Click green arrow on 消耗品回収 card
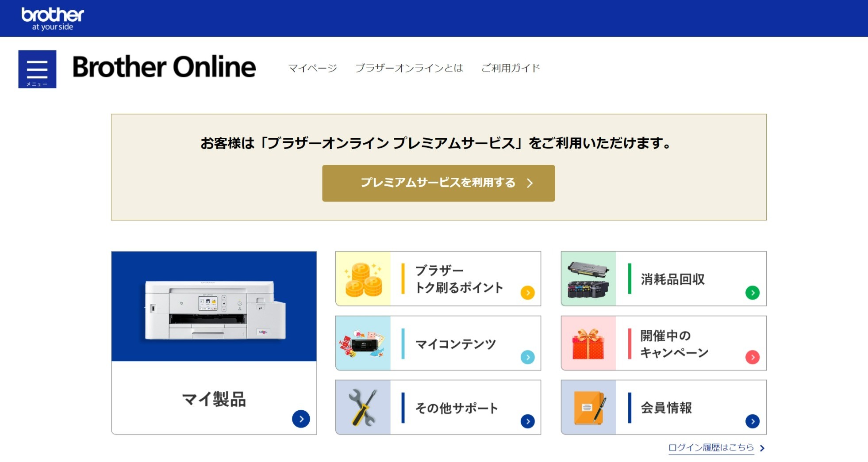Screen dimensions: 868x462 point(753,293)
